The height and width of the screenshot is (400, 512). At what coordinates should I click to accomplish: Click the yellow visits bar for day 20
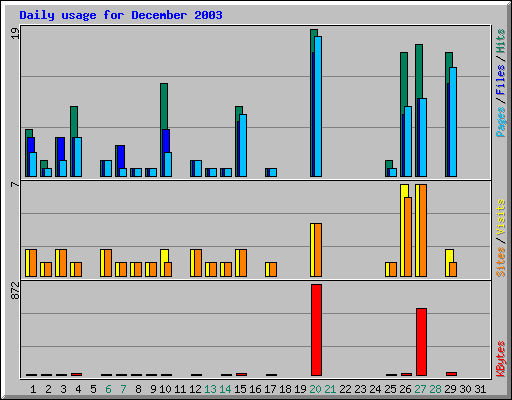point(312,250)
